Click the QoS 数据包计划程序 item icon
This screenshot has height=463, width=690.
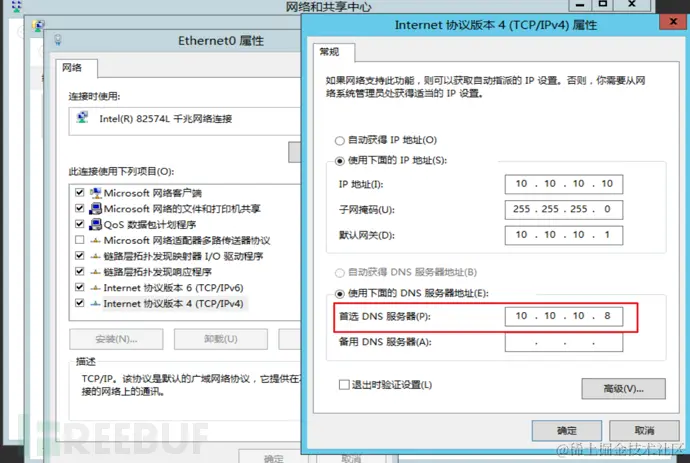(x=95, y=224)
